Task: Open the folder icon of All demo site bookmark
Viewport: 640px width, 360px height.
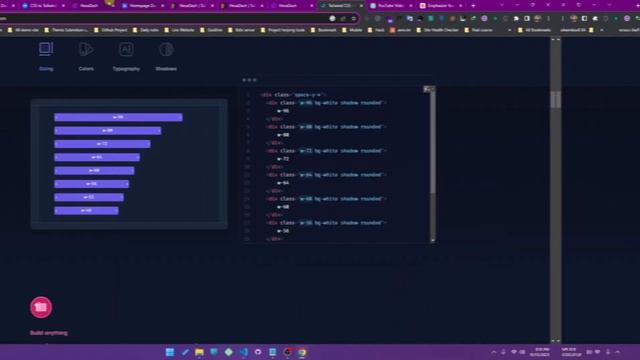Action: 10,30
